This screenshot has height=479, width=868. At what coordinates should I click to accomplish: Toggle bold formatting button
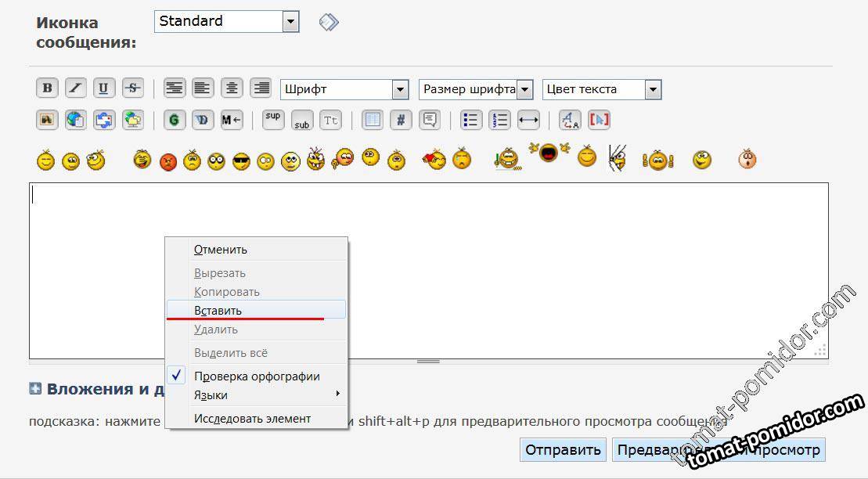pyautogui.click(x=48, y=88)
